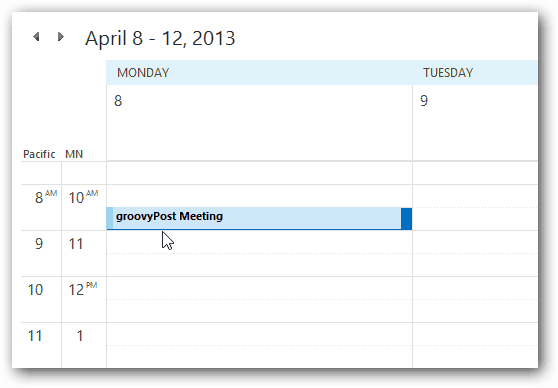Click the Tuesday column header

(x=448, y=73)
